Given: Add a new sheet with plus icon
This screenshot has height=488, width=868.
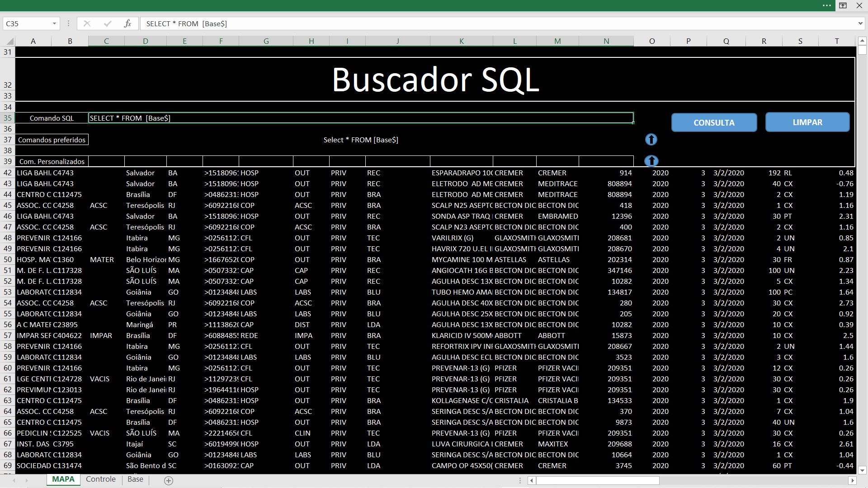Looking at the screenshot, I should coord(169,481).
